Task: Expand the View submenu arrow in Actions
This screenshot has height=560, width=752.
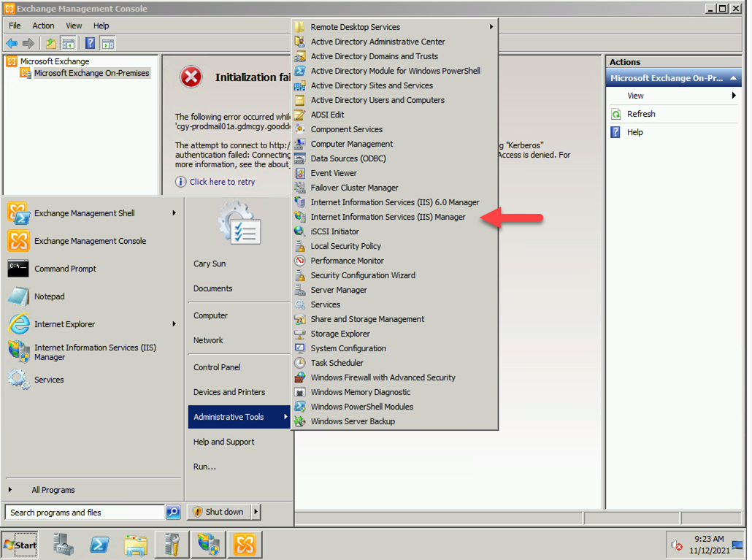Action: coord(734,96)
